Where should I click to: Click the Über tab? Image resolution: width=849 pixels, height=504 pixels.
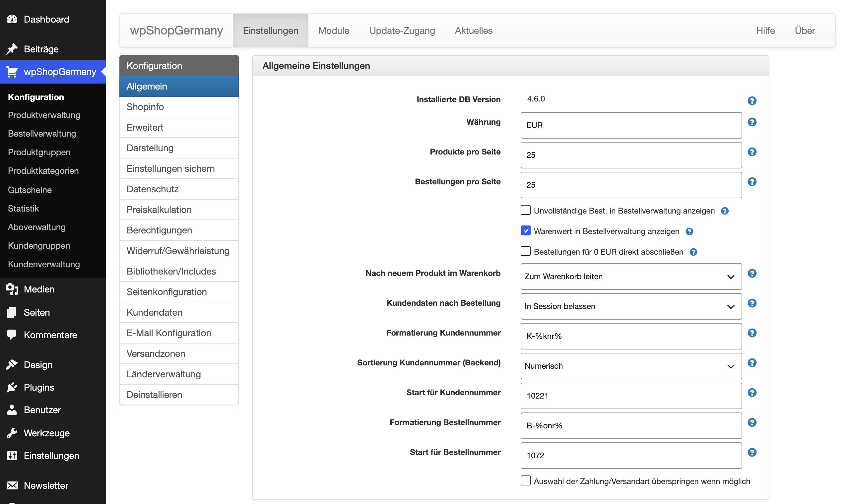point(805,31)
